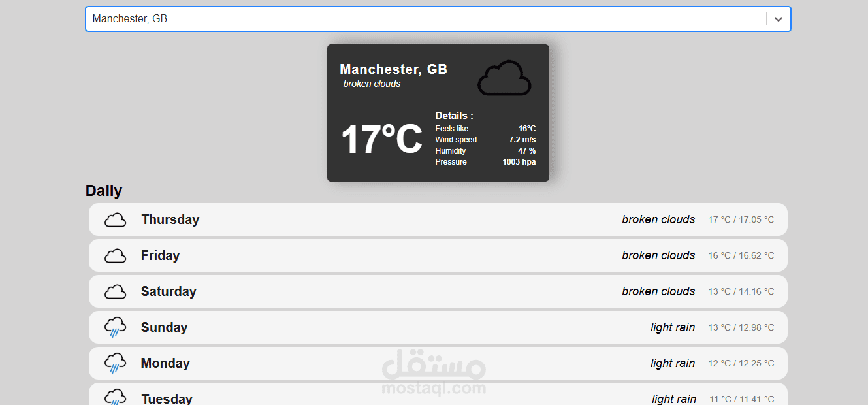
Task: Click the large 17°C temperature reading
Action: point(382,139)
